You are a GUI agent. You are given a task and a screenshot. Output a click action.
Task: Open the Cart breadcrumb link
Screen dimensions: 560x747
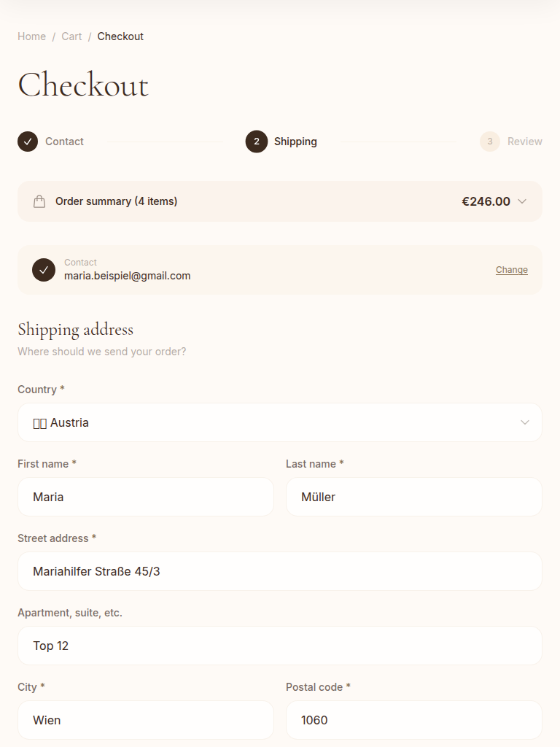click(71, 36)
